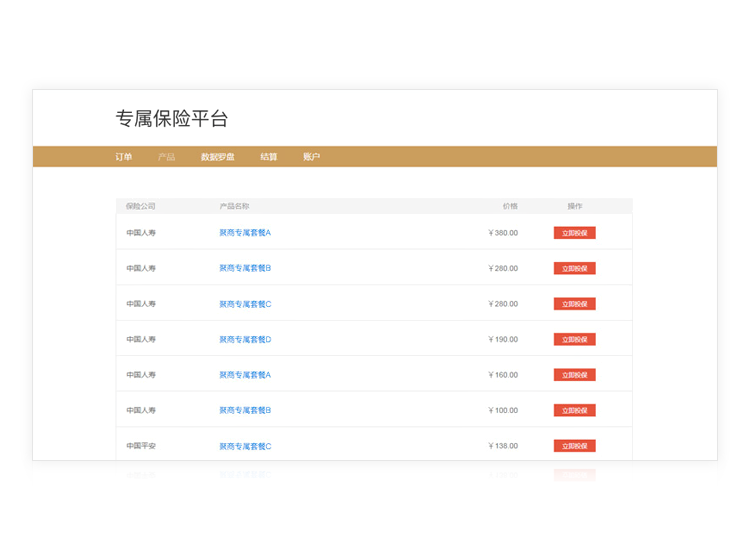Select the ¥190.00 price cell
This screenshot has width=750, height=550.
tap(503, 340)
